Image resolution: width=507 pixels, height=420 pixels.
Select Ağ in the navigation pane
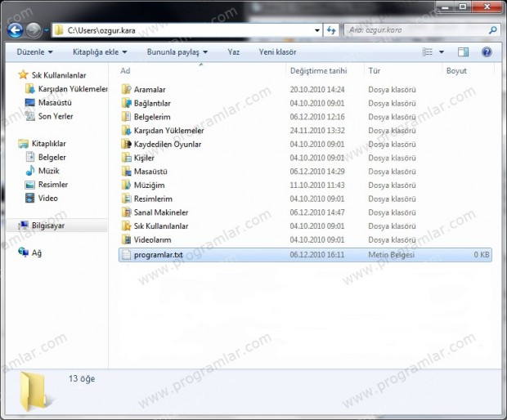[x=29, y=252]
